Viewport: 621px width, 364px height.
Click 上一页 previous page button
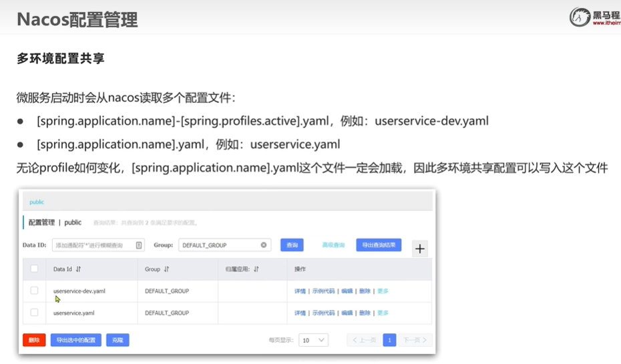pos(364,340)
